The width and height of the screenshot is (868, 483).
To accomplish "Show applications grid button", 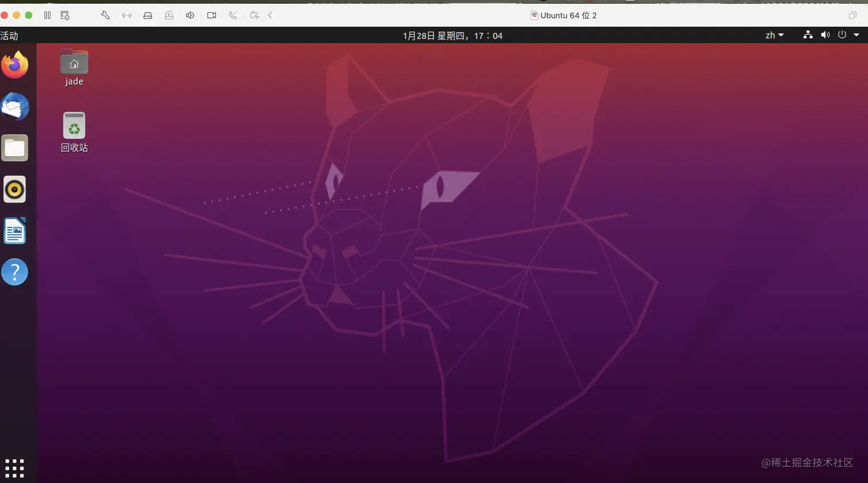I will point(14,468).
